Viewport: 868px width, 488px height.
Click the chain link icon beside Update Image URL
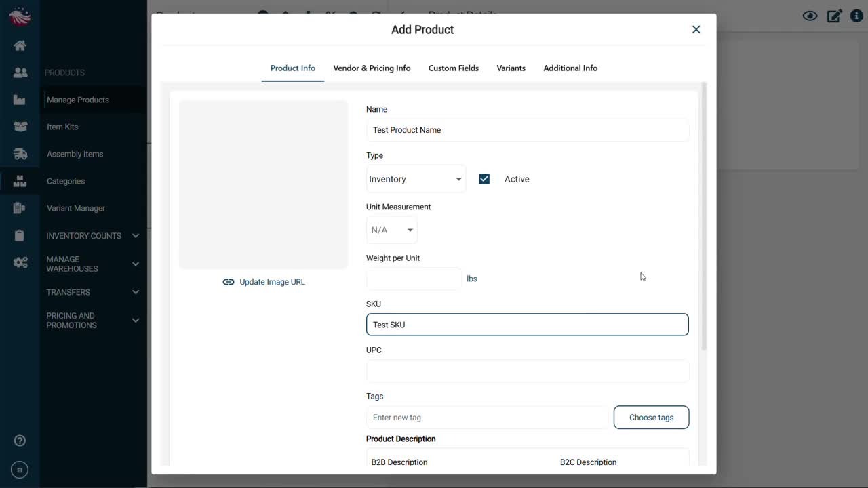pyautogui.click(x=229, y=282)
